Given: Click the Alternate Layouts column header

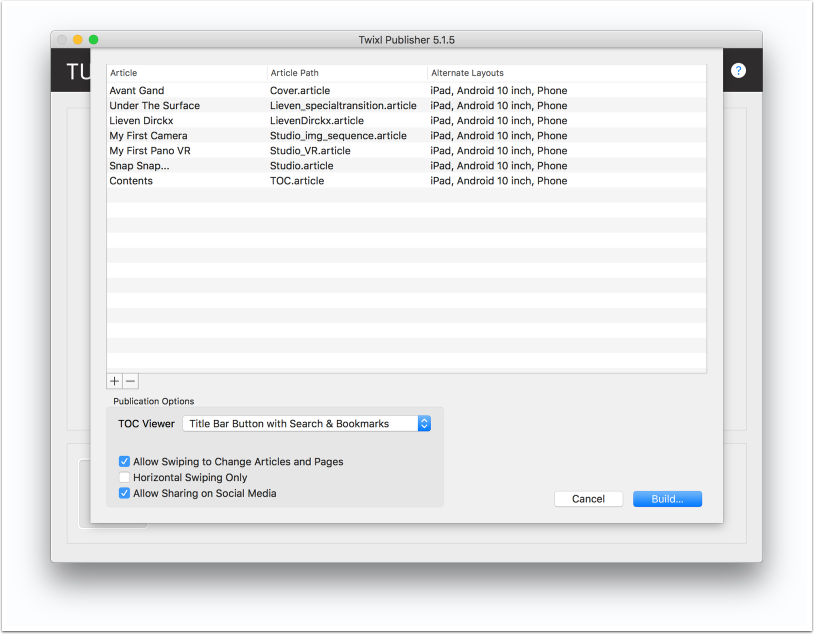Looking at the screenshot, I should [x=566, y=73].
